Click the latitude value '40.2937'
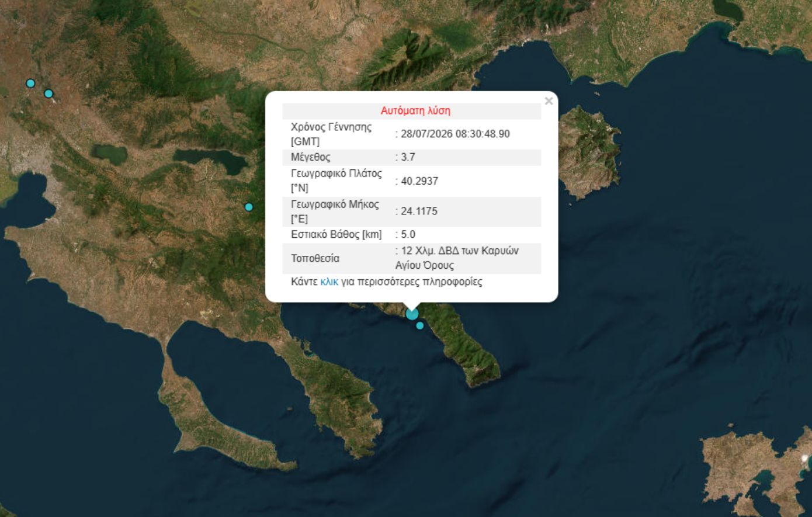 pos(419,181)
